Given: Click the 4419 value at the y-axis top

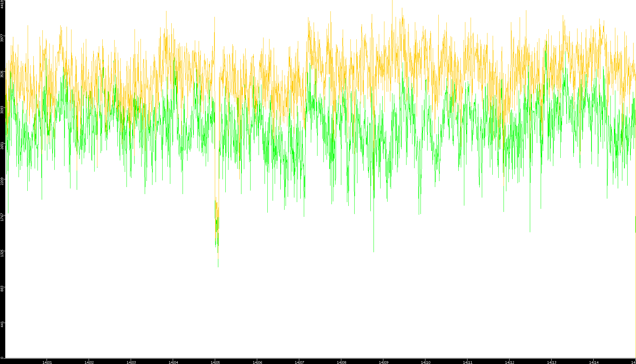Looking at the screenshot, I should click(2, 4).
